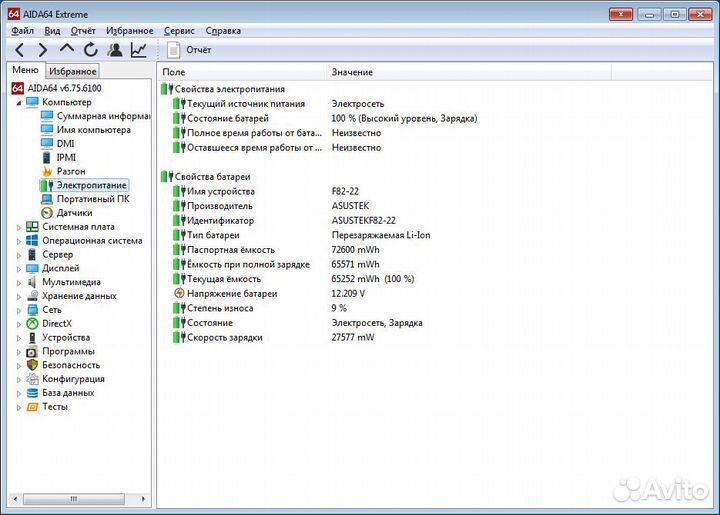
Task: Click the Back navigation arrow
Action: click(19, 50)
